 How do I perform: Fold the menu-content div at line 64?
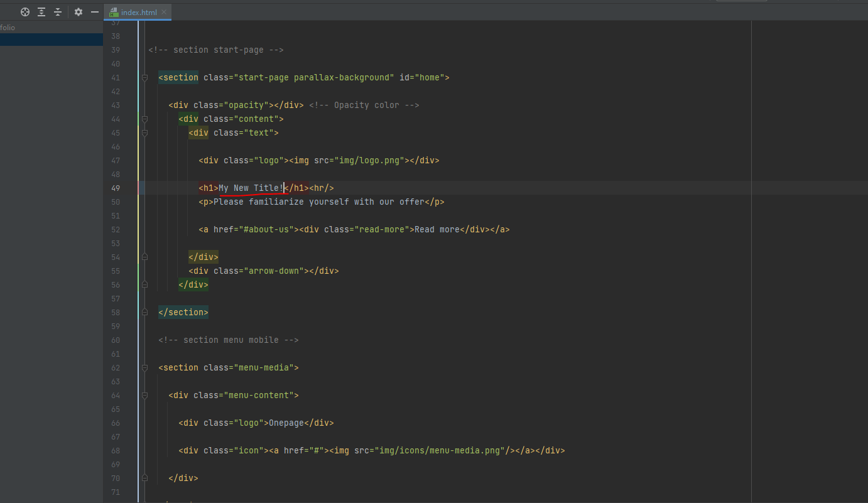pos(144,396)
